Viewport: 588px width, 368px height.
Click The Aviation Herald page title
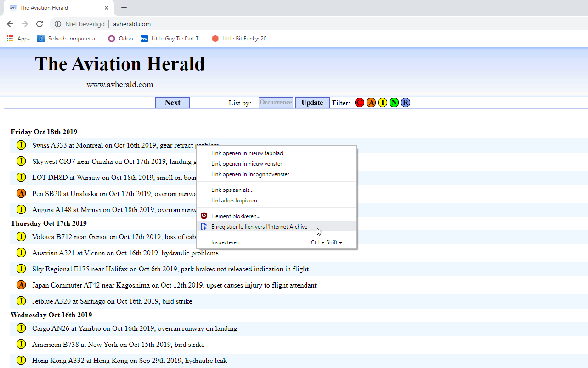coord(120,64)
